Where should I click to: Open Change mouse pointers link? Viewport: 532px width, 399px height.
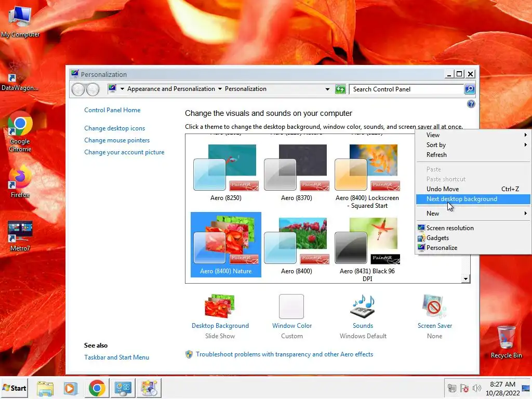[117, 140]
